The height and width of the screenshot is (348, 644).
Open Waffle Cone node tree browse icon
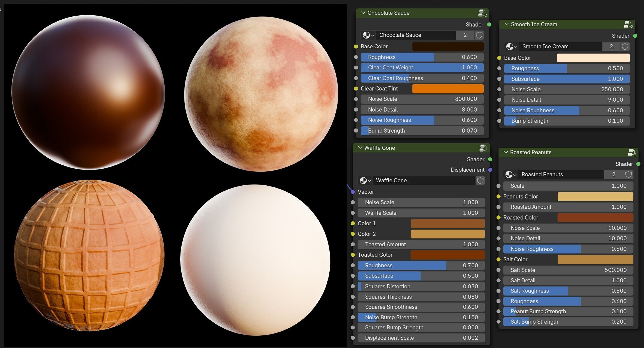(365, 180)
